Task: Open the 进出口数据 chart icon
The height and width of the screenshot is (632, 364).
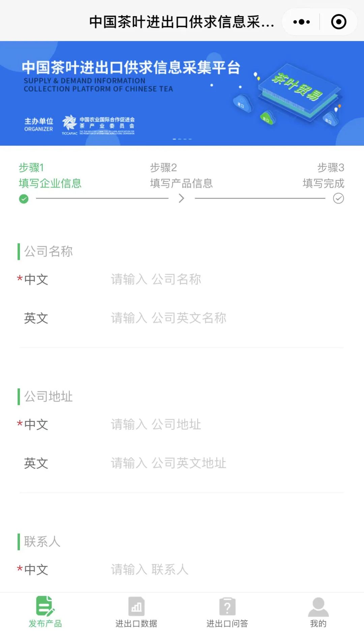Action: [136, 606]
